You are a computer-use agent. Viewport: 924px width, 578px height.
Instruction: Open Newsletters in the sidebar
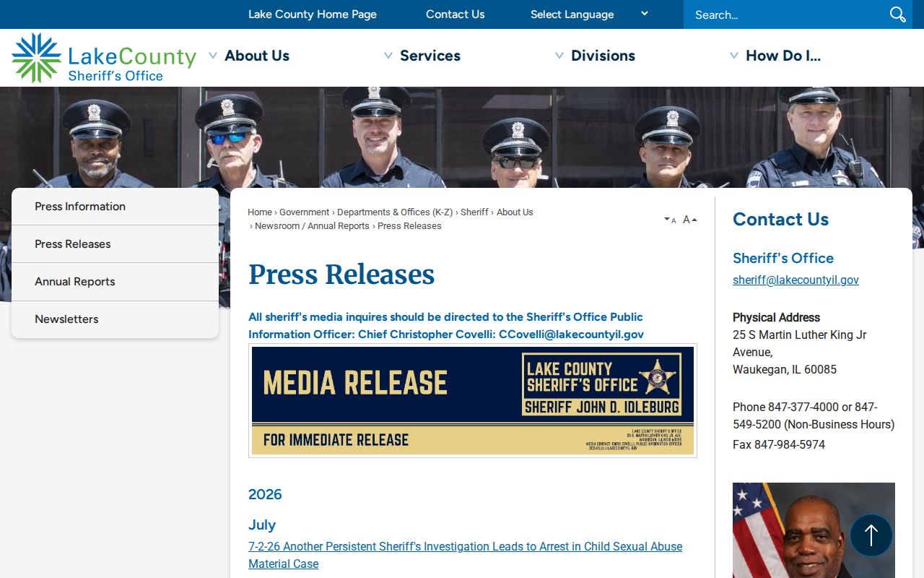tap(115, 319)
